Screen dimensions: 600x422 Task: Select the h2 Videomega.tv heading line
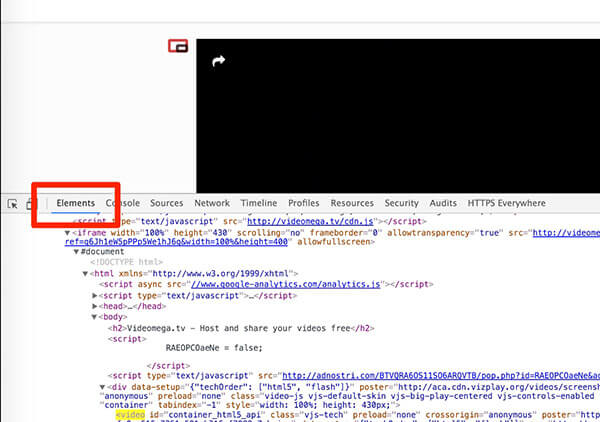pyautogui.click(x=241, y=328)
